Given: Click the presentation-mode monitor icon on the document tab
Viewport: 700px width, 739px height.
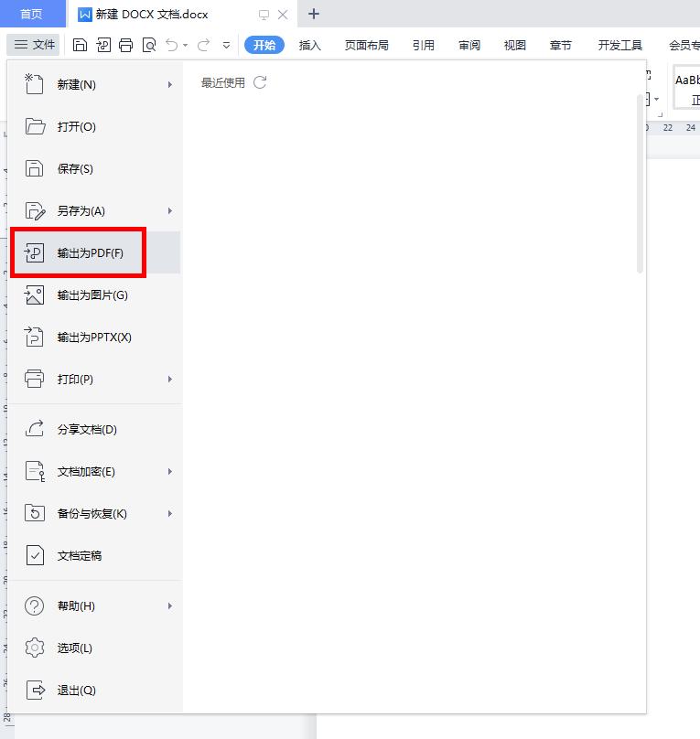Looking at the screenshot, I should 264,15.
